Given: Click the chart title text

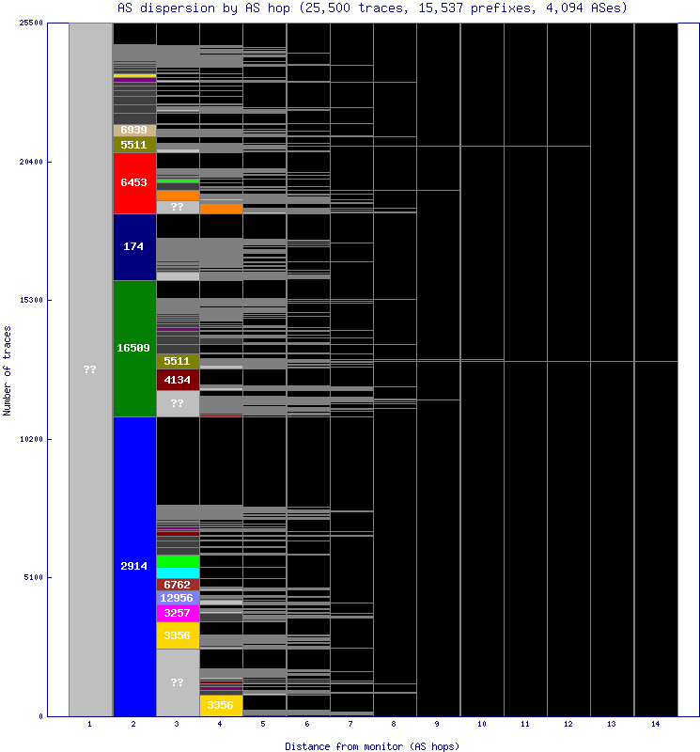Looking at the screenshot, I should pyautogui.click(x=372, y=8).
